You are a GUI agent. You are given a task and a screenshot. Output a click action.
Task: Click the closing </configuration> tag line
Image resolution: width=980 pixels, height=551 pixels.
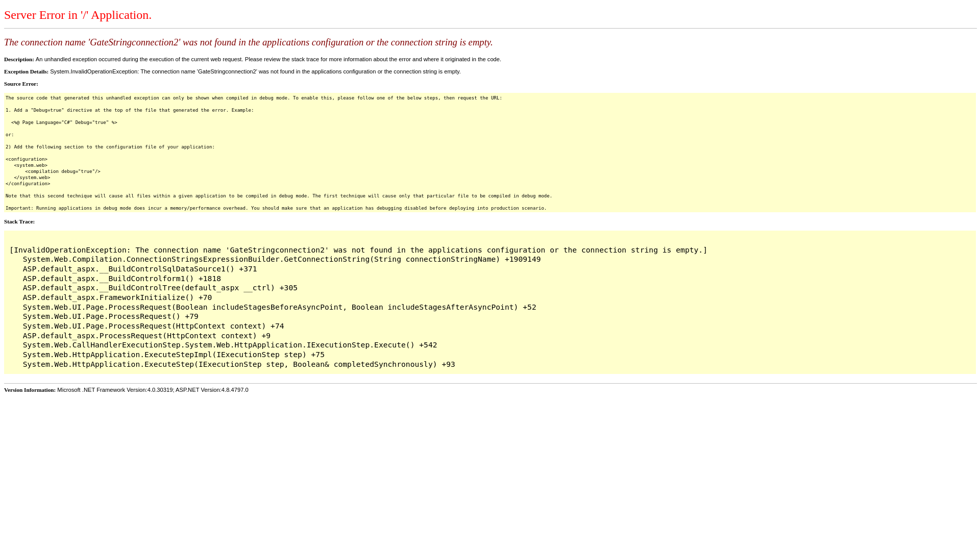pos(28,184)
